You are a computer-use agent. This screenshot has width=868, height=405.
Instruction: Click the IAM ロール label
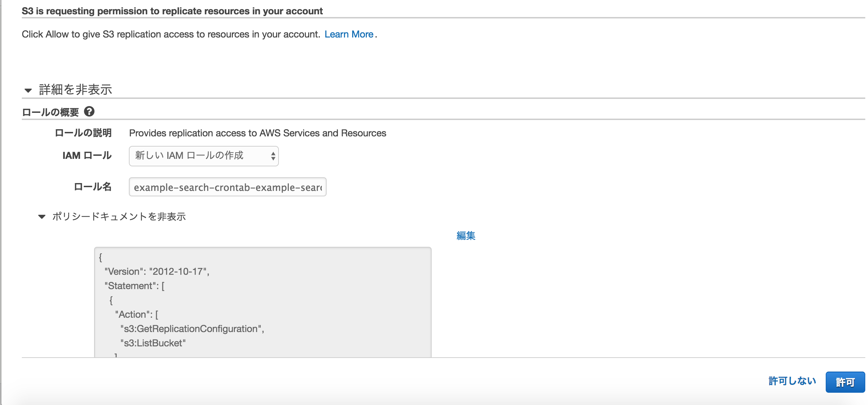pyautogui.click(x=87, y=156)
